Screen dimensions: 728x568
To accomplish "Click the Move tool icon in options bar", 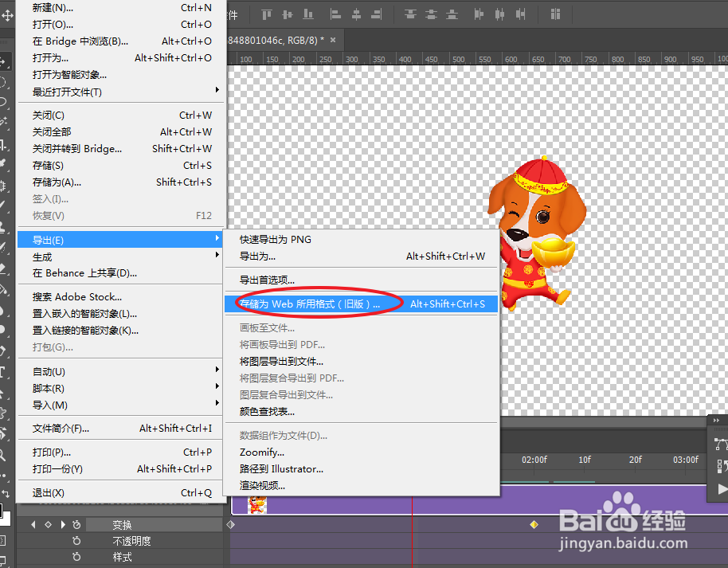I will tap(7, 15).
